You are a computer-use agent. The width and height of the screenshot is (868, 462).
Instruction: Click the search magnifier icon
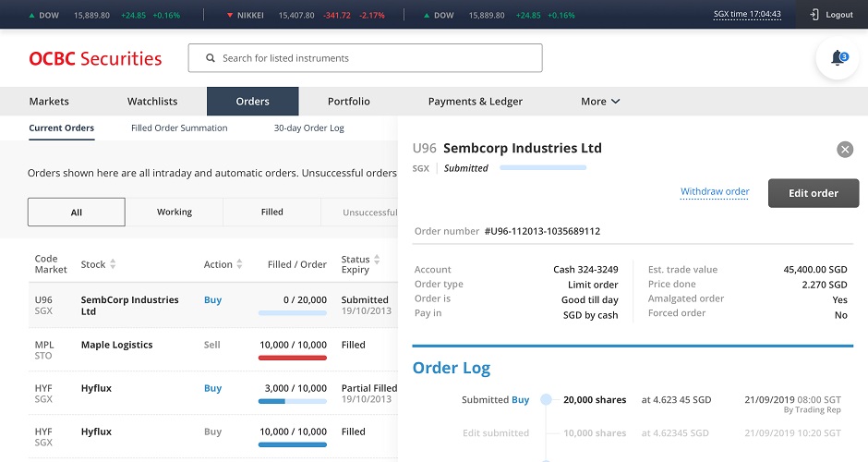tap(211, 57)
